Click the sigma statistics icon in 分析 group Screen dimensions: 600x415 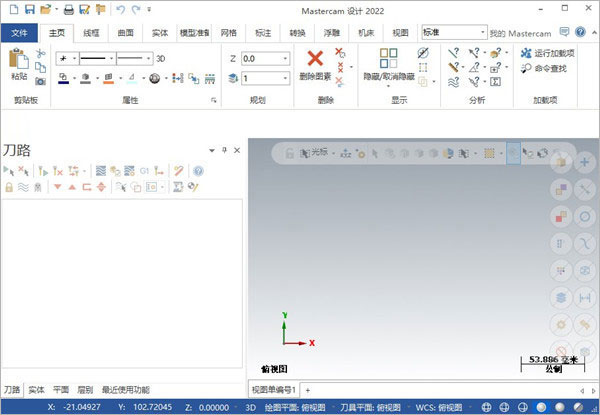tap(496, 81)
